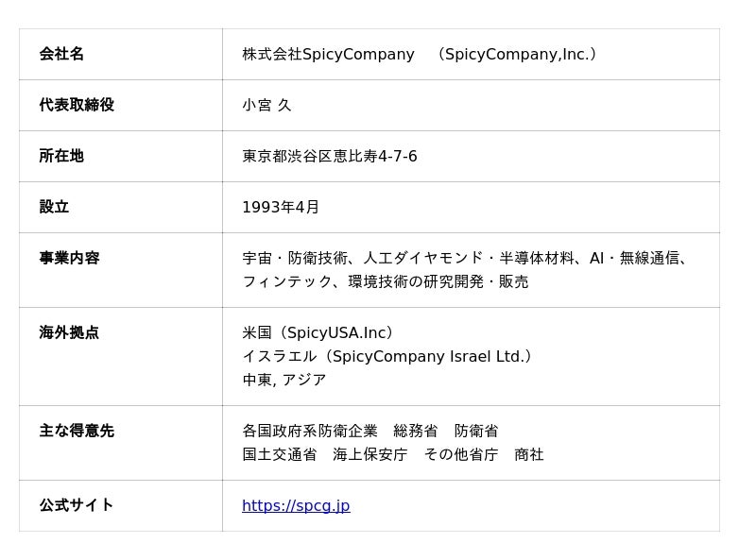The image size is (756, 560).
Task: Click the 国土交通省 海上保安庁 clients line
Action: [x=392, y=455]
